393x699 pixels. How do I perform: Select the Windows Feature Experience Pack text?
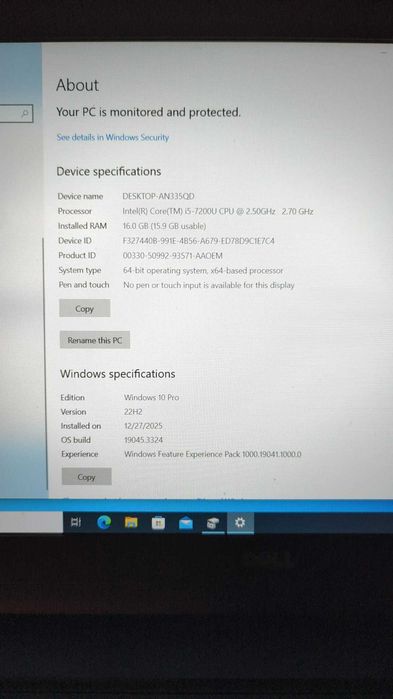213,454
